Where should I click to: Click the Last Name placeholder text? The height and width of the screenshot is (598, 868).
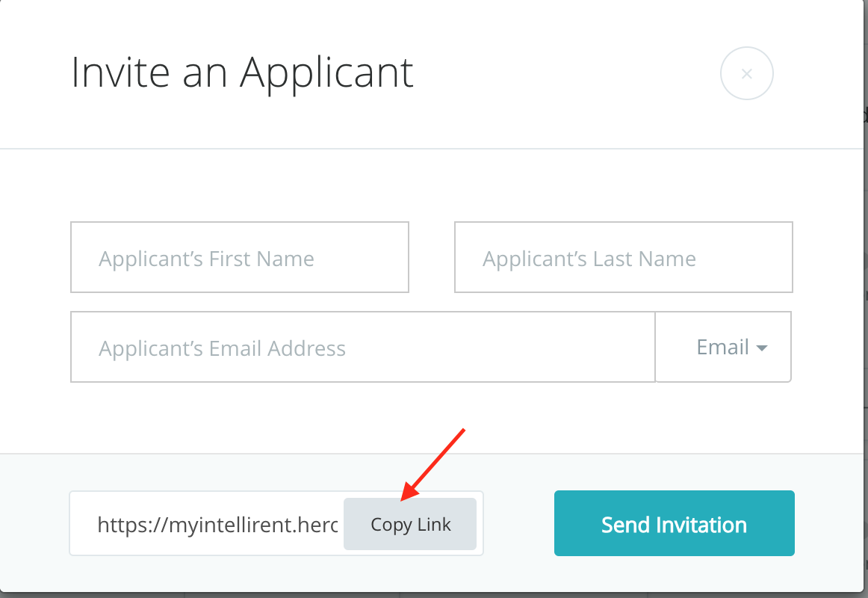tap(589, 259)
